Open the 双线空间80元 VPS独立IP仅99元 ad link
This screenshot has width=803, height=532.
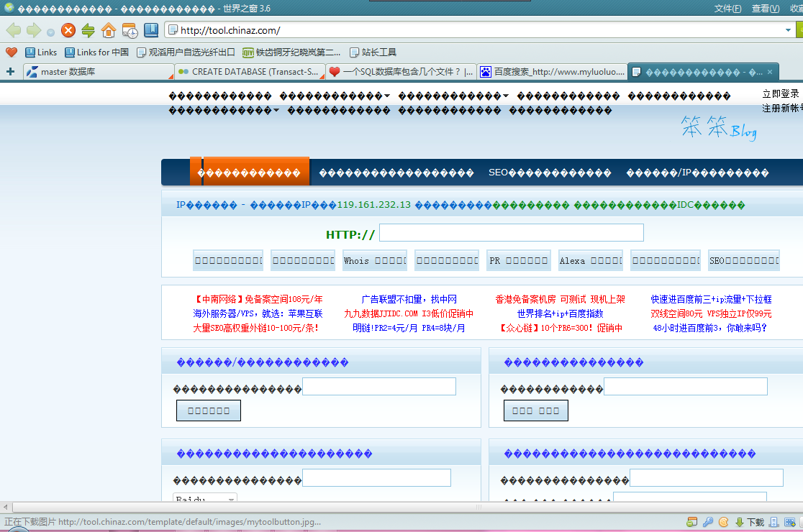tap(712, 313)
